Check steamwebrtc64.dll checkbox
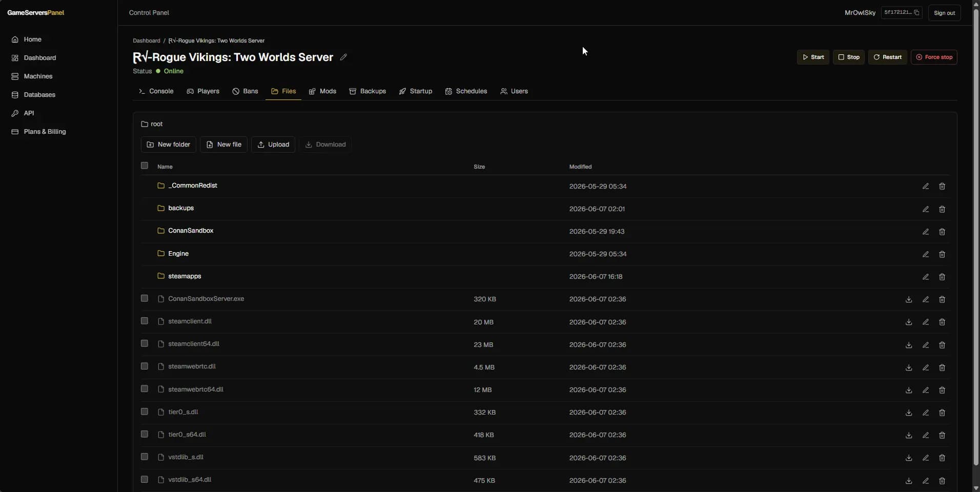This screenshot has width=980, height=492. pos(145,388)
